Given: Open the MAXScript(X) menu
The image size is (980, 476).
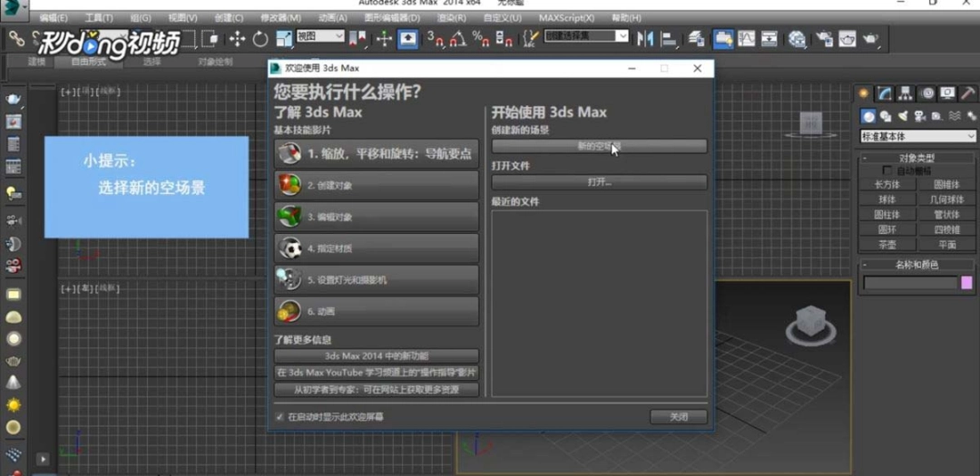Looking at the screenshot, I should click(567, 18).
